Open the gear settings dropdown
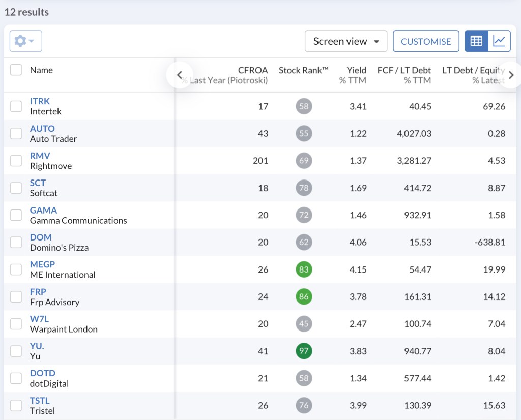 click(25, 41)
